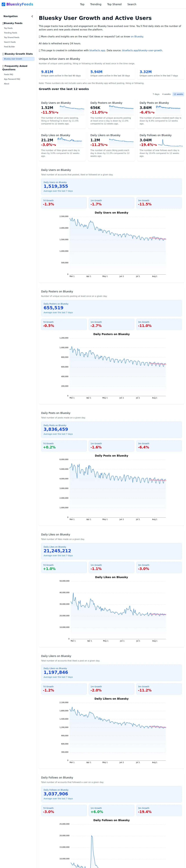
Task: Open the Top menu item
Action: point(82,4)
